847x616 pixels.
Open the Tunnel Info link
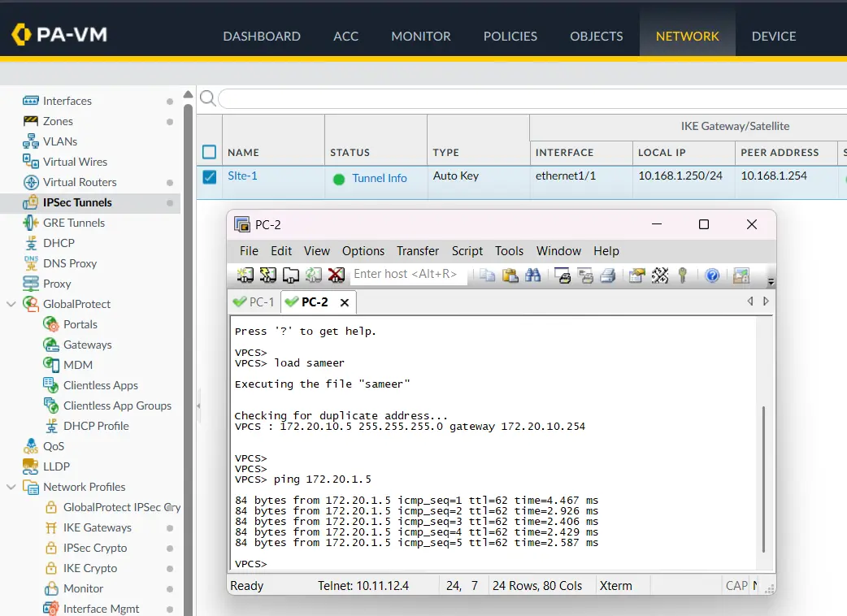(380, 178)
